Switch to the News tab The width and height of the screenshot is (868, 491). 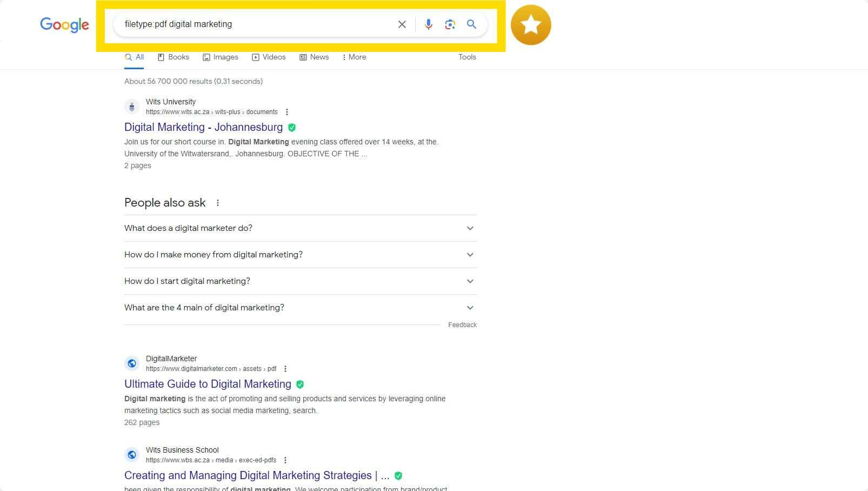(314, 57)
